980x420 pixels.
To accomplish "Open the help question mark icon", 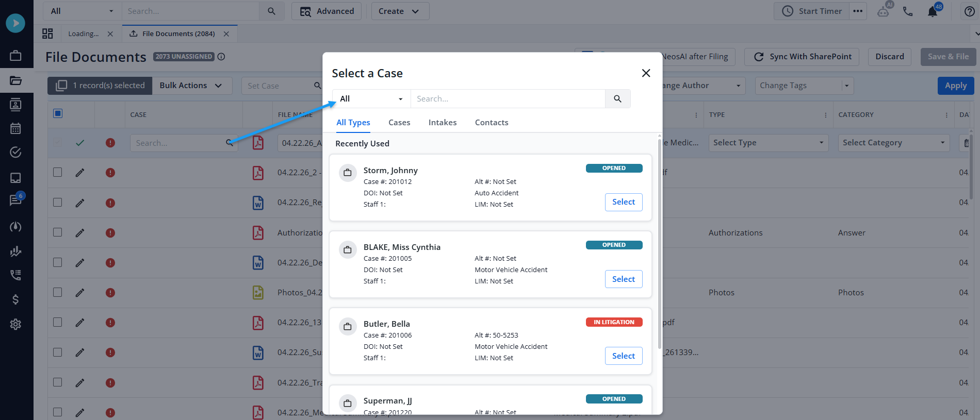I will coord(970,11).
